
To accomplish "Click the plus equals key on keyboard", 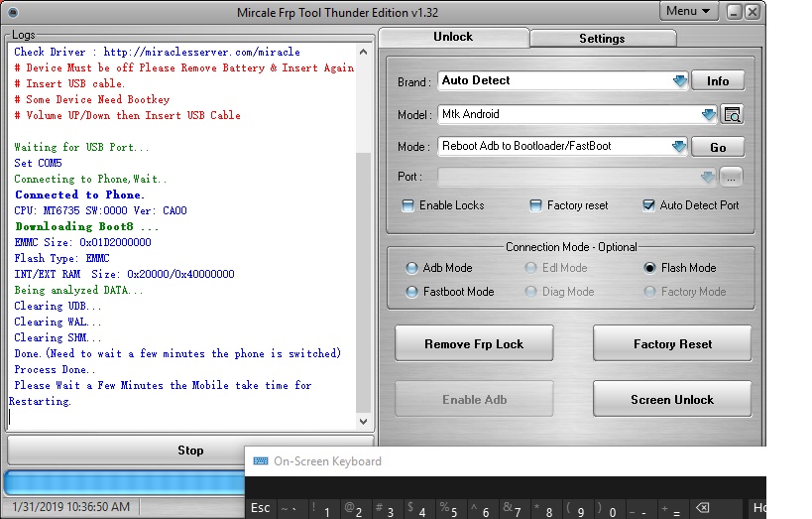I will coord(672,508).
